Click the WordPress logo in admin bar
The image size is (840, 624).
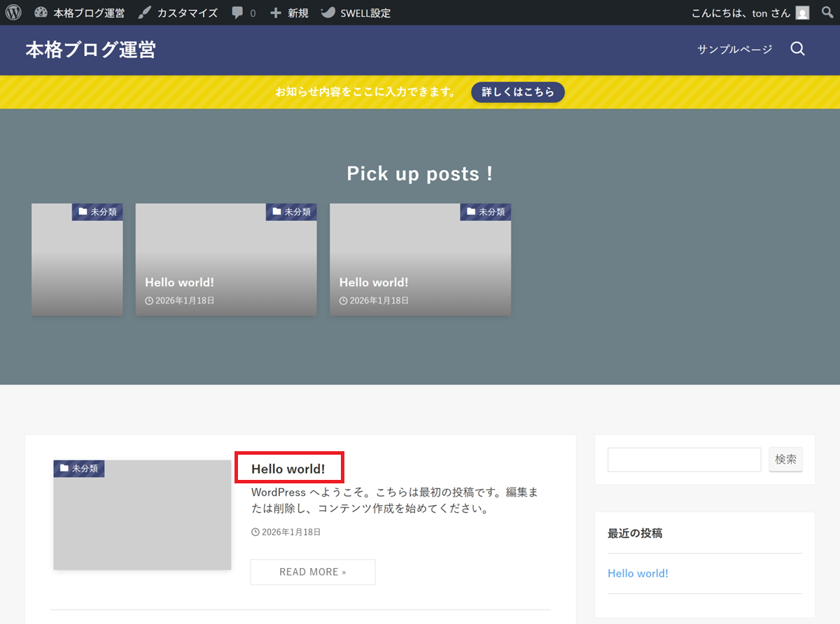pyautogui.click(x=14, y=13)
